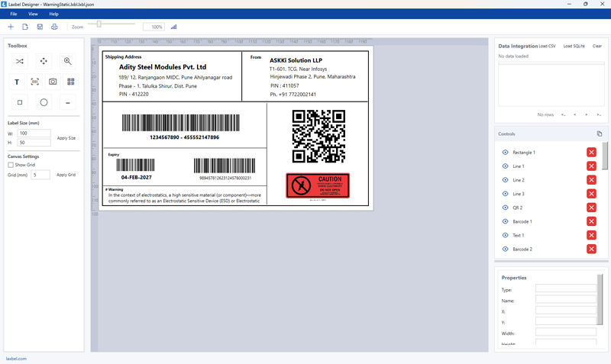The height and width of the screenshot is (364, 611).
Task: Click Load CSV in Data Integration
Action: click(547, 46)
